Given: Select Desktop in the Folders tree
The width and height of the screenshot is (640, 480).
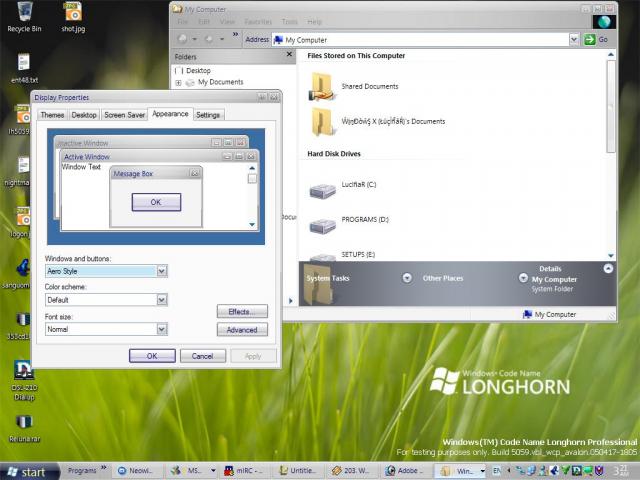Looking at the screenshot, I should point(198,71).
